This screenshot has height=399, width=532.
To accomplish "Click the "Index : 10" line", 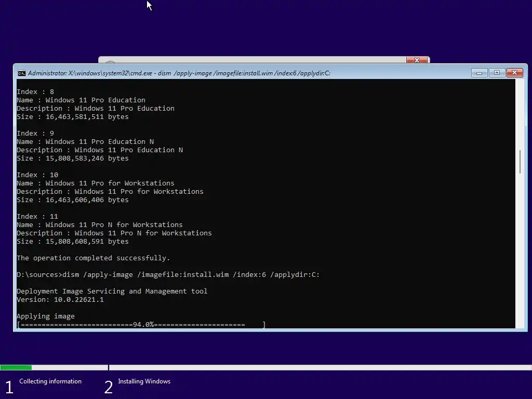I will click(x=37, y=175).
